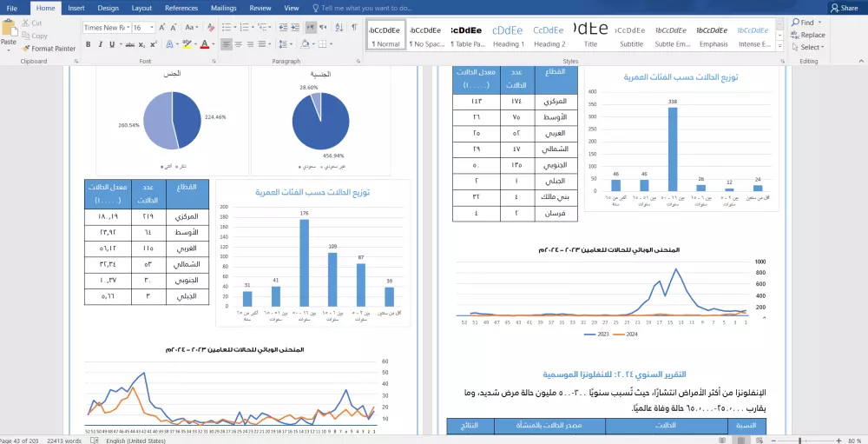Click the Share button
The height and width of the screenshot is (444, 868).
click(844, 8)
